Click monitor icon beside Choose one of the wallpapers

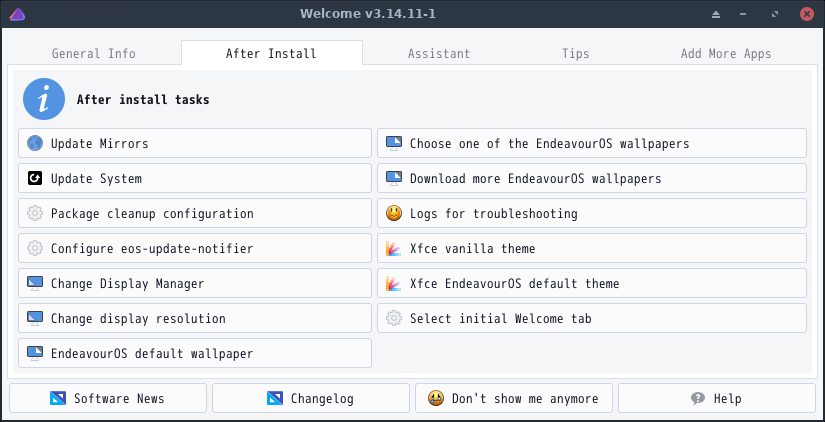click(394, 143)
